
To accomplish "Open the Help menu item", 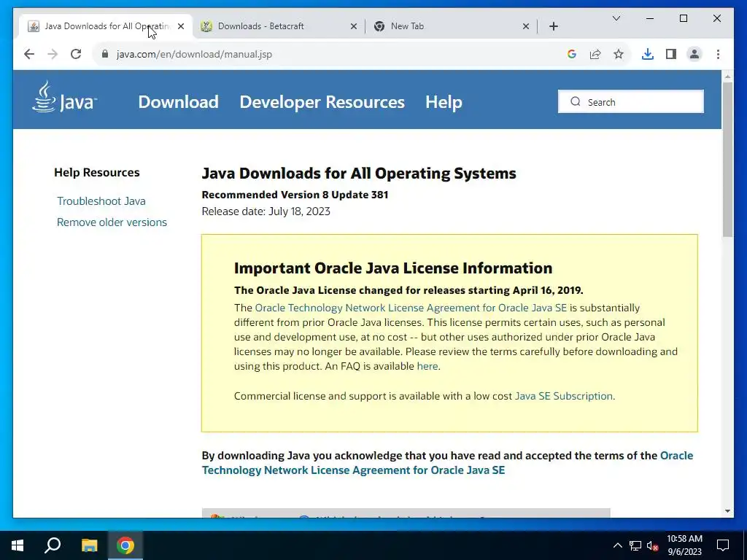I will click(x=444, y=102).
